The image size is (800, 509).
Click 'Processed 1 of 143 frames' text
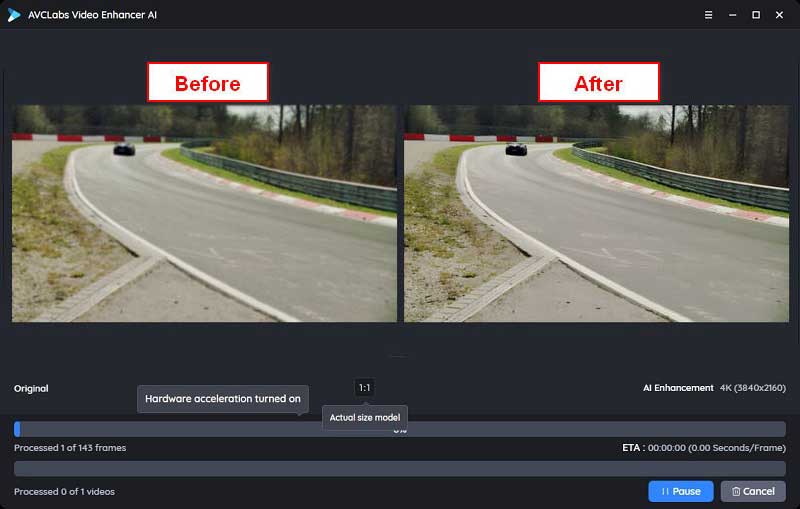click(x=70, y=447)
